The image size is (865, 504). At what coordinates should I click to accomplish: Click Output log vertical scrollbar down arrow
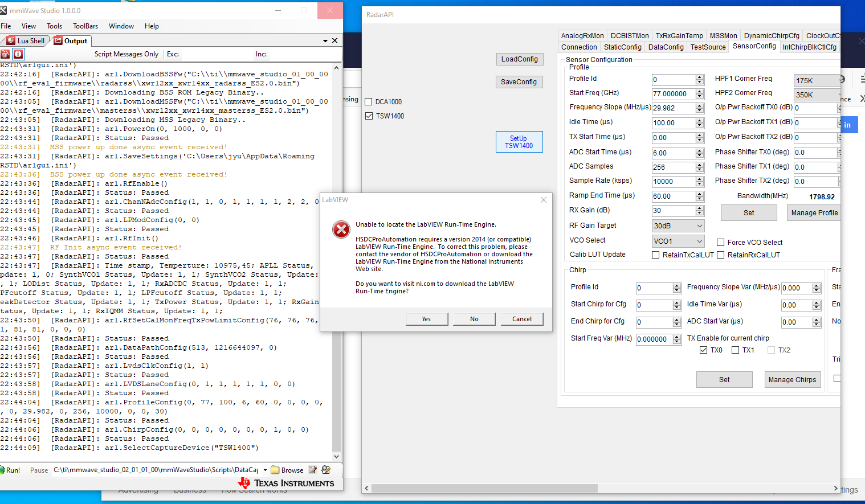click(336, 456)
